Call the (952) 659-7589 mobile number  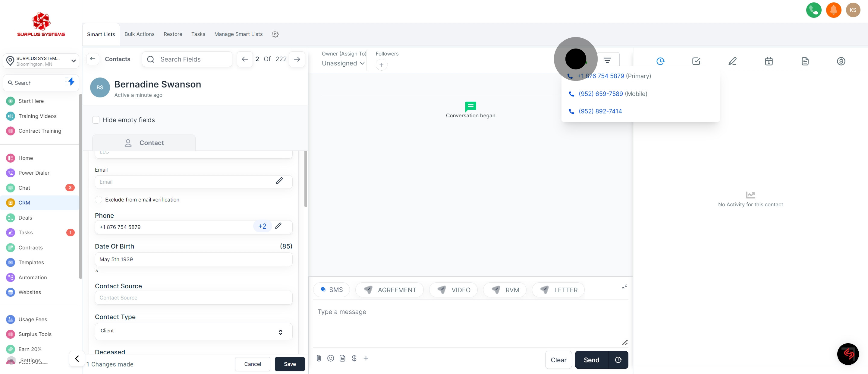click(x=600, y=94)
